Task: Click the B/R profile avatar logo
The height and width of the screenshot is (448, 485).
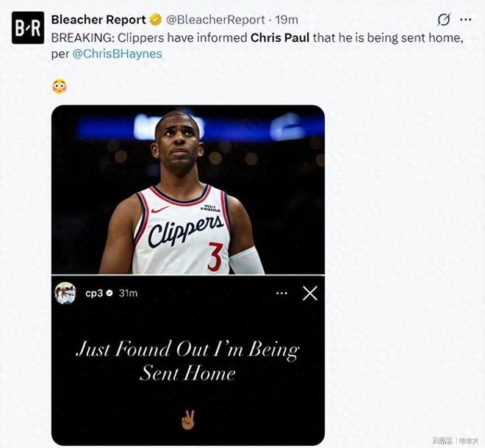Action: point(28,28)
